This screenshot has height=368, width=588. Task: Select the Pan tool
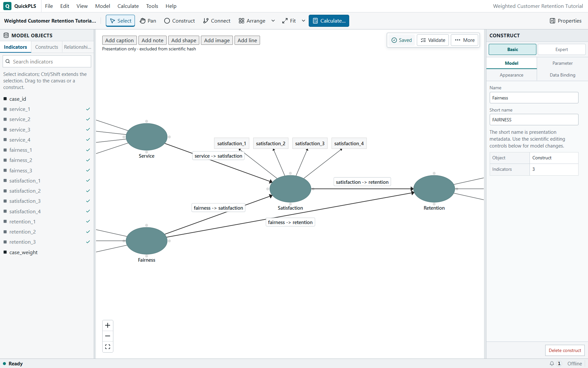click(x=148, y=21)
